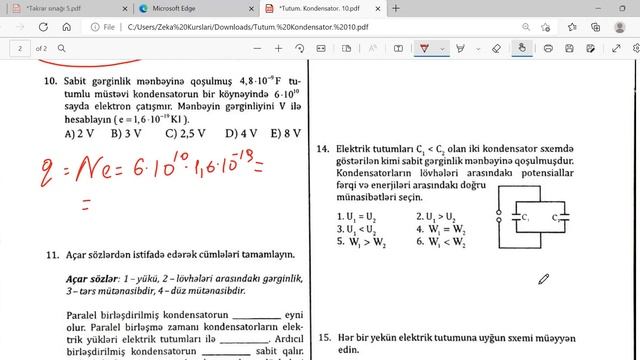Go to the browser home page
This screenshot has width=640, height=360.
click(67, 27)
